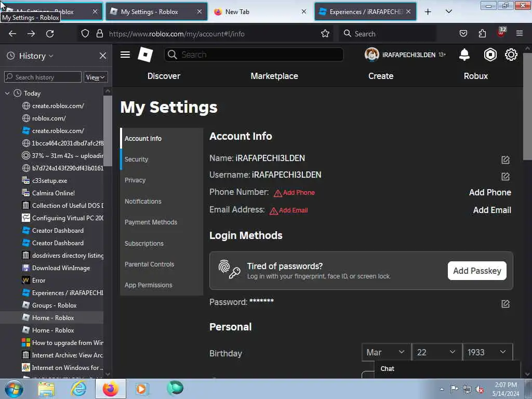
Task: Open the Create page link
Action: [381, 76]
